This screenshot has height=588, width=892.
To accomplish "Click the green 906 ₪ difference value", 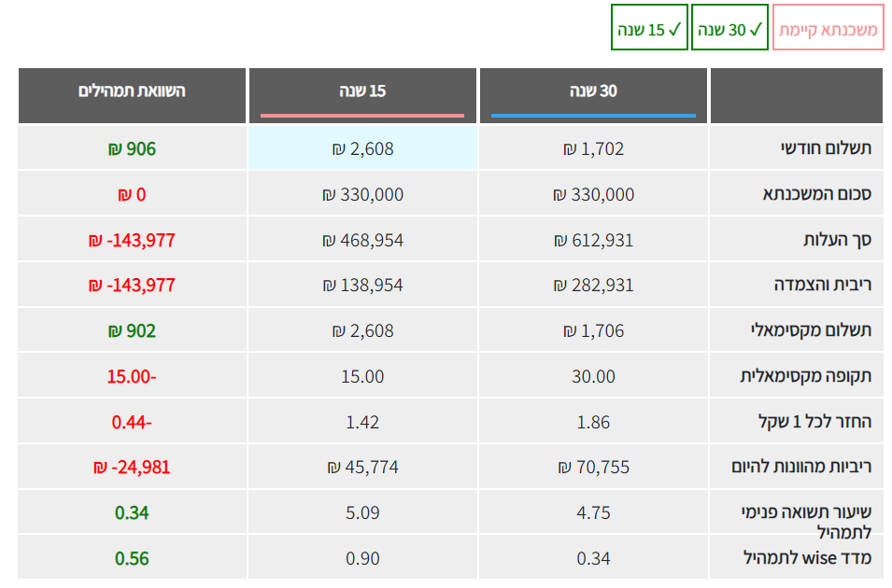I will (132, 148).
